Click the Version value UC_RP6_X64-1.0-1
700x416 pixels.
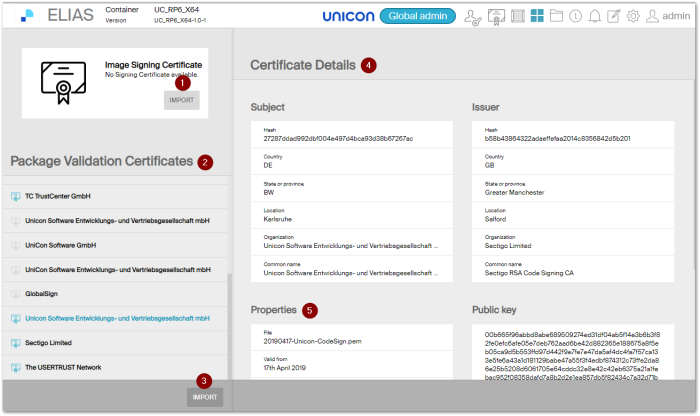coord(180,21)
